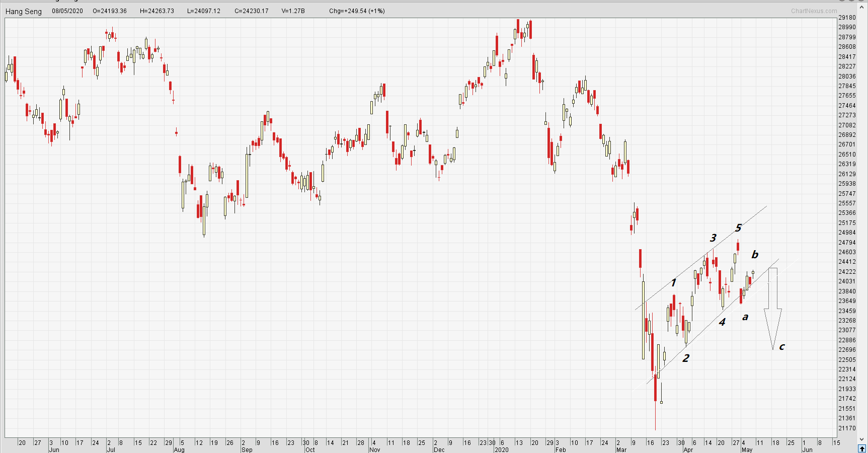
Task: Click the black up-arrow button in the corner
Action: pyautogui.click(x=862, y=448)
